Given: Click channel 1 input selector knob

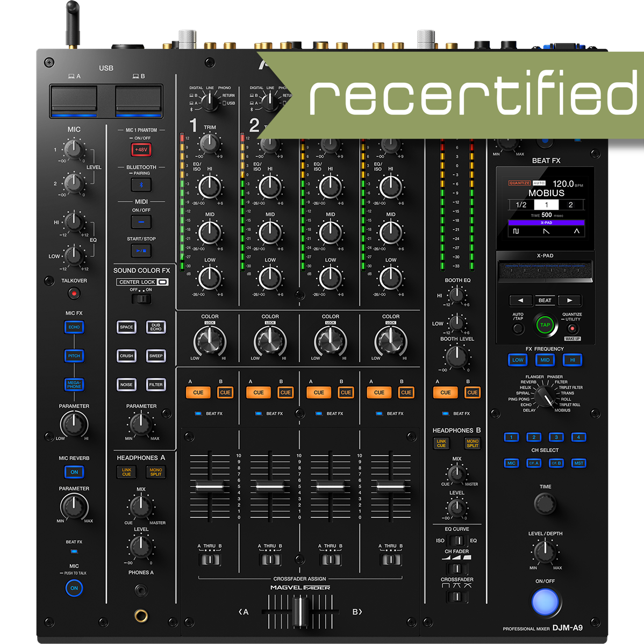Looking at the screenshot, I should [x=210, y=102].
